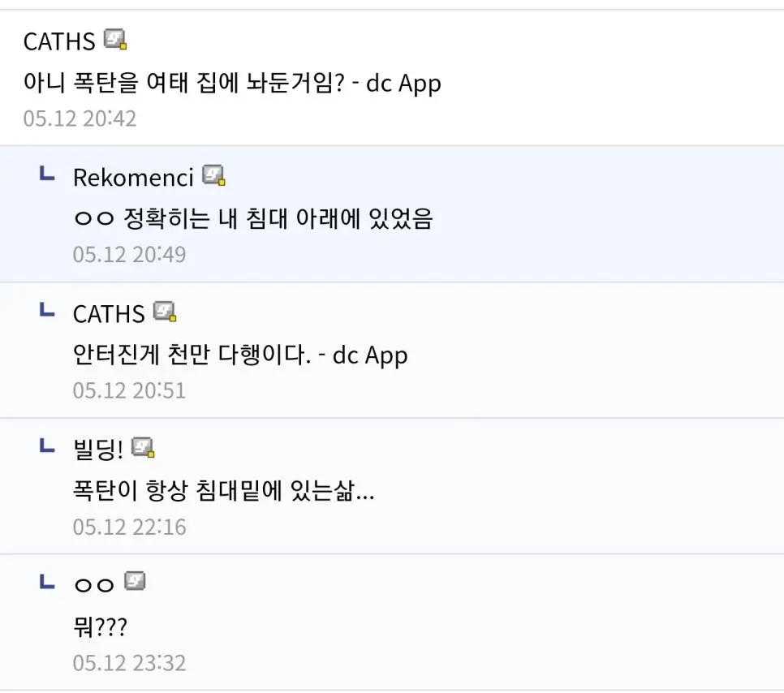Click the 05.12 23:32 timestamp
The height and width of the screenshot is (693, 784).
(129, 663)
